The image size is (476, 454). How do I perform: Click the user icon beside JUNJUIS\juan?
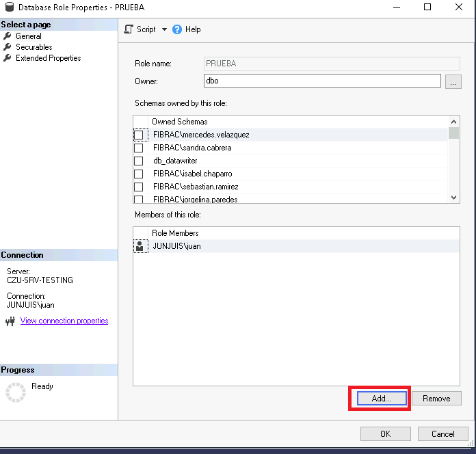(140, 246)
